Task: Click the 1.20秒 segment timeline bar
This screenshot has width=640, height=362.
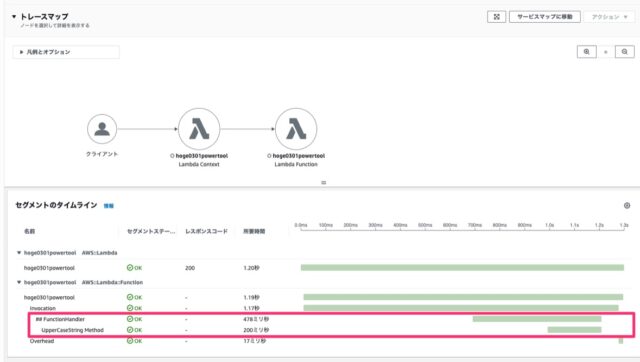Action: (x=462, y=268)
